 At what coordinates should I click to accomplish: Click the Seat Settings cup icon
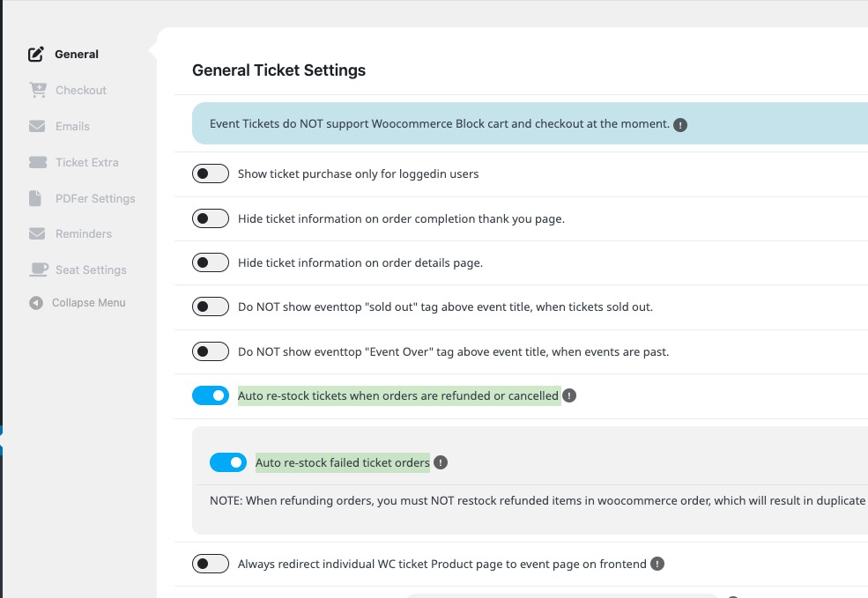pyautogui.click(x=38, y=269)
